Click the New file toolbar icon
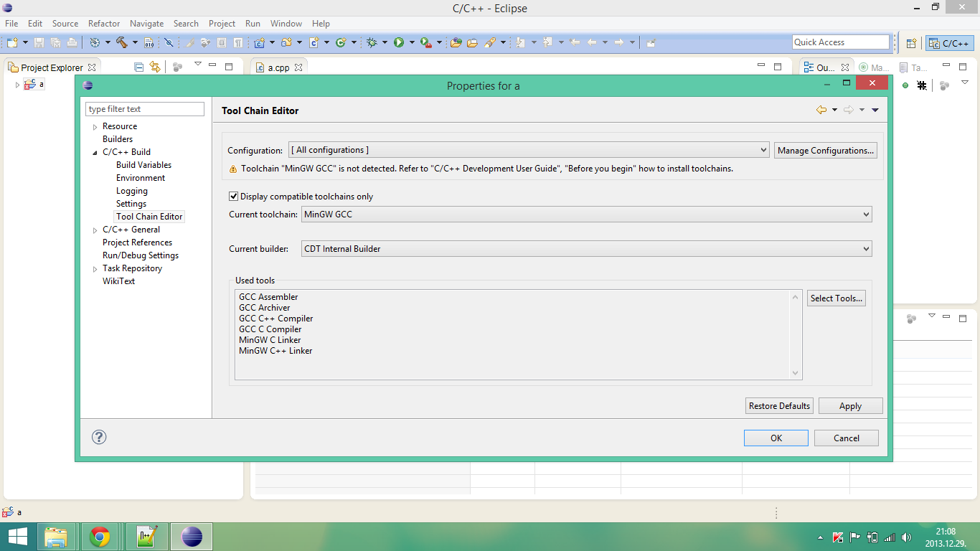The width and height of the screenshot is (980, 551). (12, 42)
